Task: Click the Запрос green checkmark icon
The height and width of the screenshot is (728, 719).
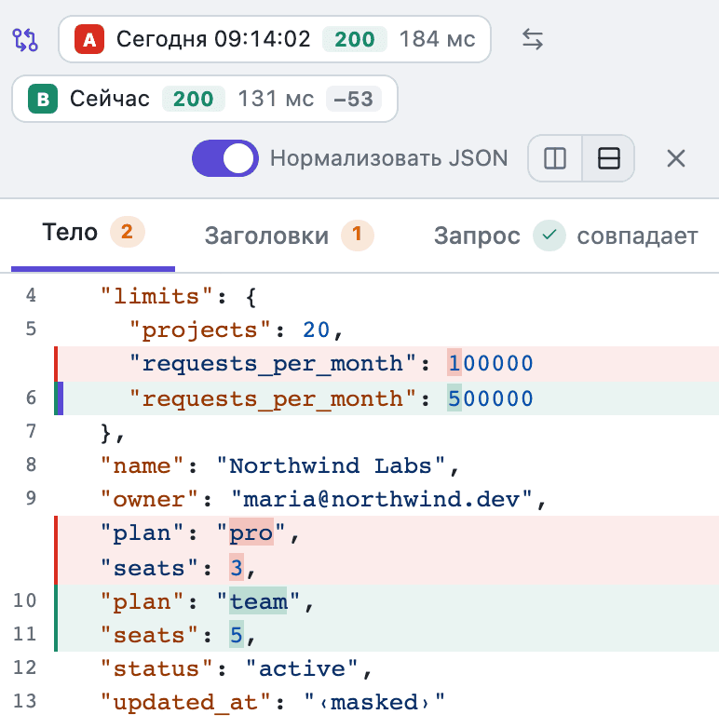Action: (x=549, y=236)
